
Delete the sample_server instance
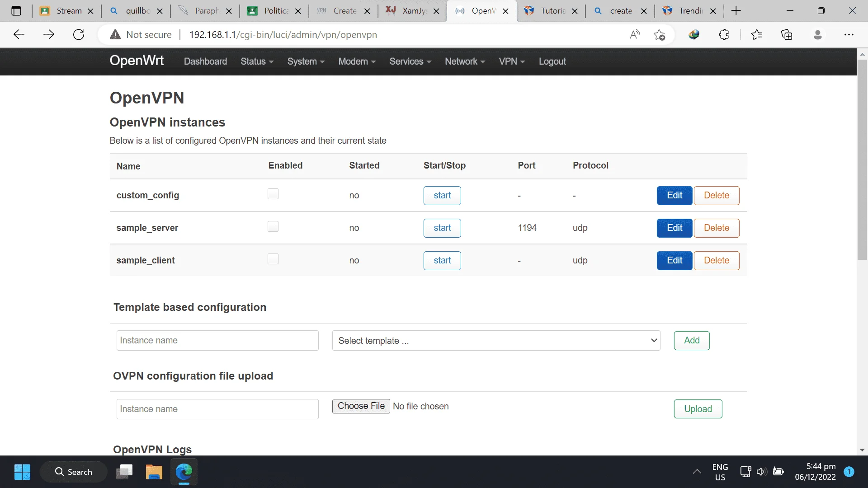point(717,228)
